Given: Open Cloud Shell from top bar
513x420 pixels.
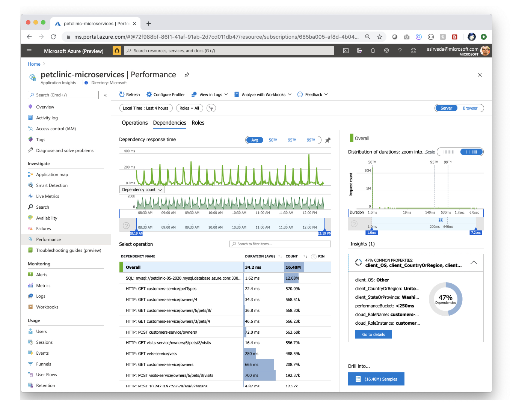Looking at the screenshot, I should (346, 51).
